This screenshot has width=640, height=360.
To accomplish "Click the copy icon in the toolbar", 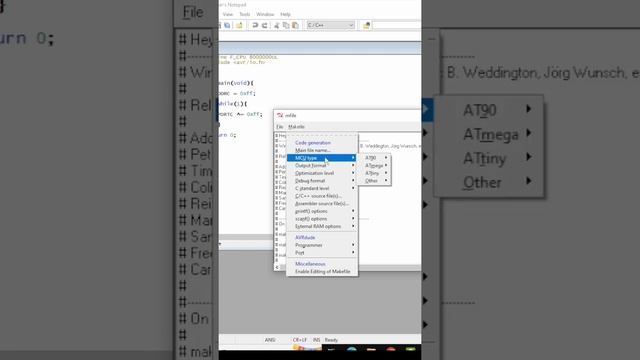I will (286, 25).
